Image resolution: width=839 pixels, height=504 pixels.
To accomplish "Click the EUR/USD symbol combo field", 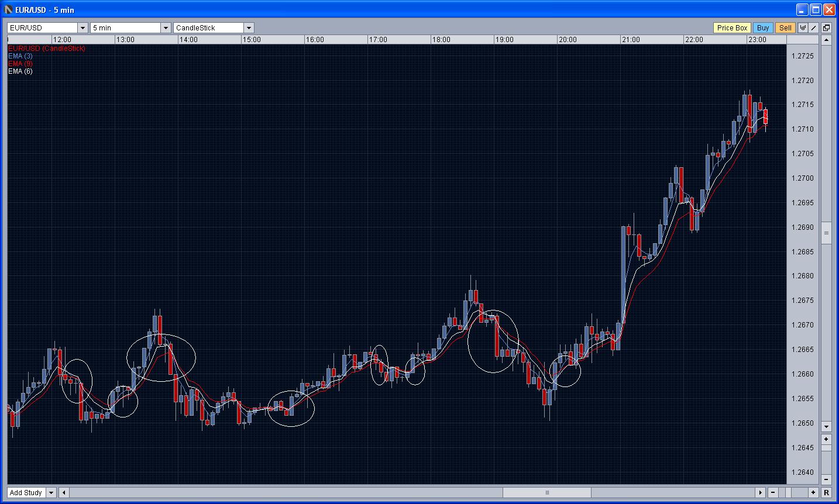I will click(42, 28).
